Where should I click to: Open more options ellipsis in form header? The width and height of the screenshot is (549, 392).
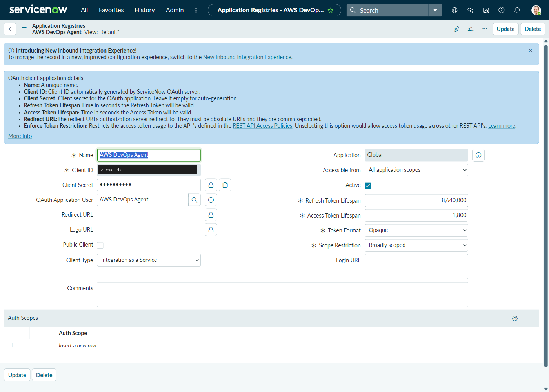485,29
